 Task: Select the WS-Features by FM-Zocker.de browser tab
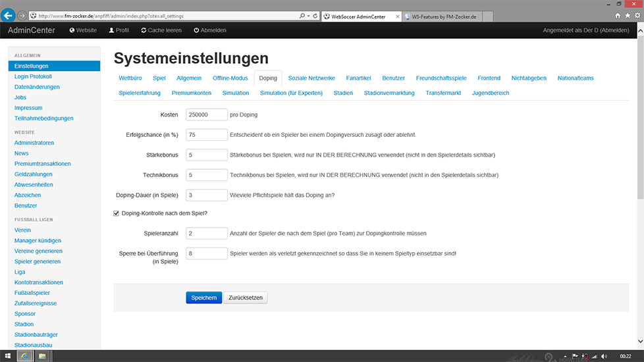(441, 15)
